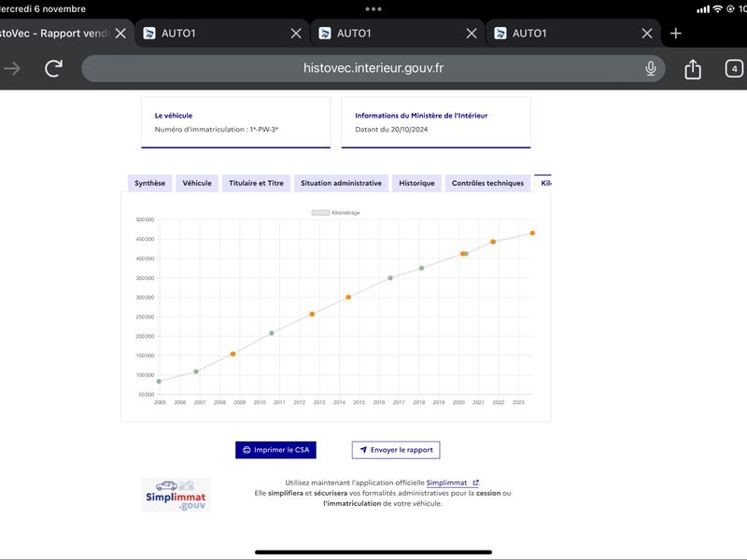Open the share sheet icon

coord(693,69)
